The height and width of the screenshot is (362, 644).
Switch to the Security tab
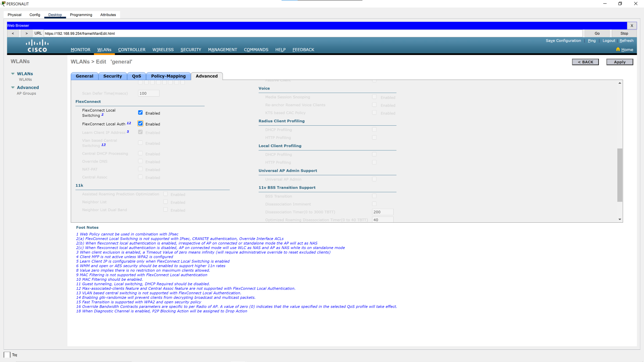tap(112, 76)
